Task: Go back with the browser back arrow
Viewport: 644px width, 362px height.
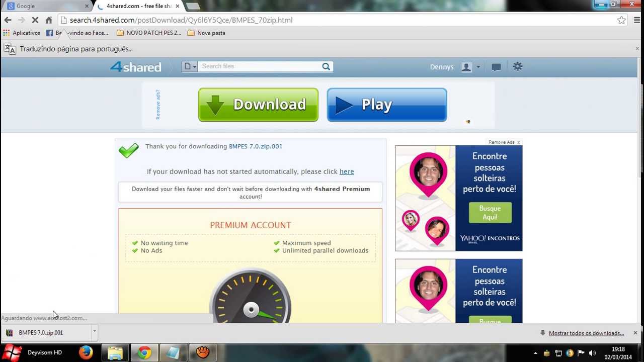Action: coord(8,20)
